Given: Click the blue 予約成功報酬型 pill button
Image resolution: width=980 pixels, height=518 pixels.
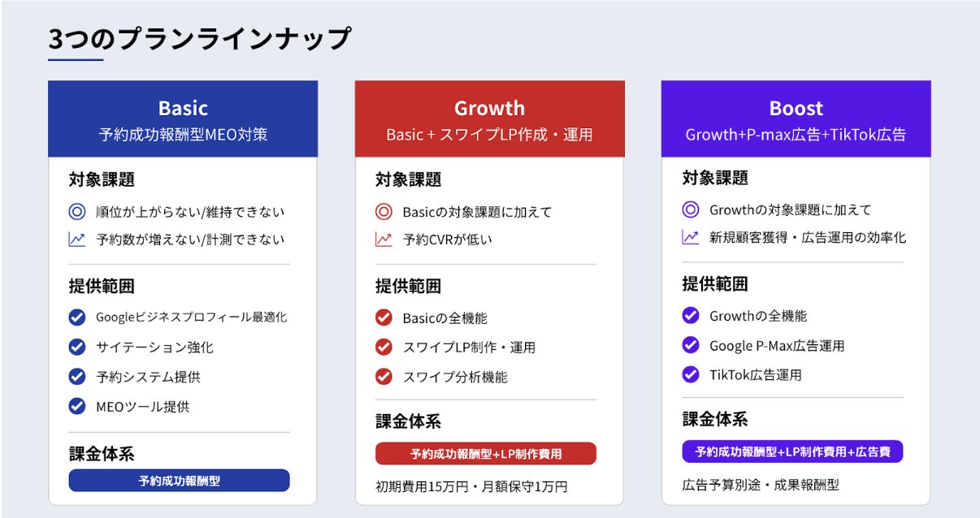Looking at the screenshot, I should 179,481.
